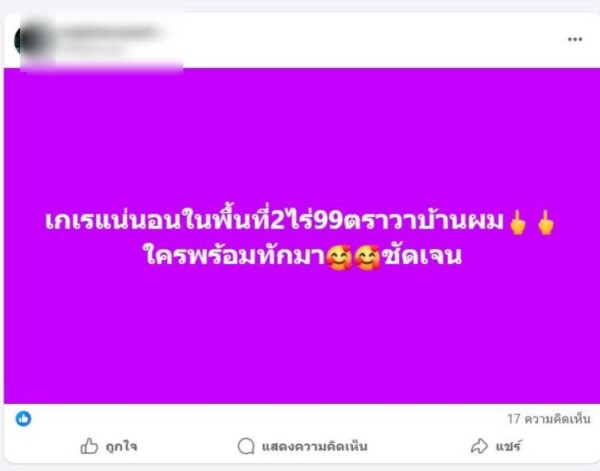
Task: Open the blurred poster name link
Action: point(111,32)
